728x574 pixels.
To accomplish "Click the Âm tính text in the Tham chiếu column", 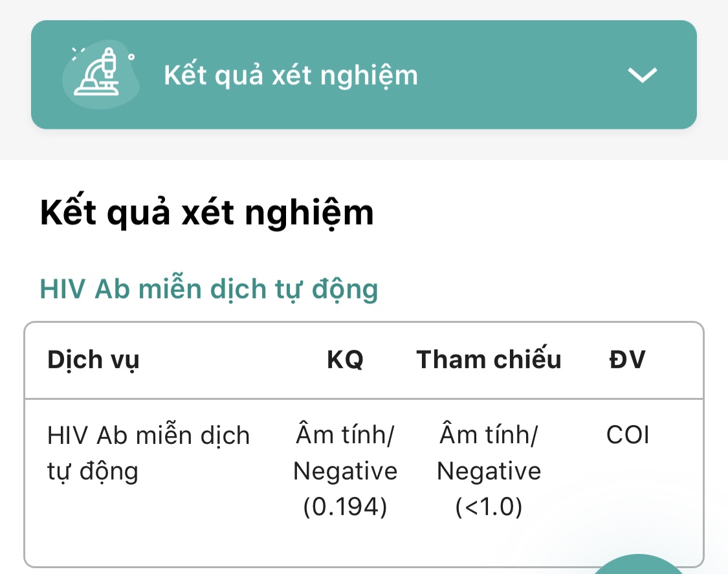I will pyautogui.click(x=489, y=435).
